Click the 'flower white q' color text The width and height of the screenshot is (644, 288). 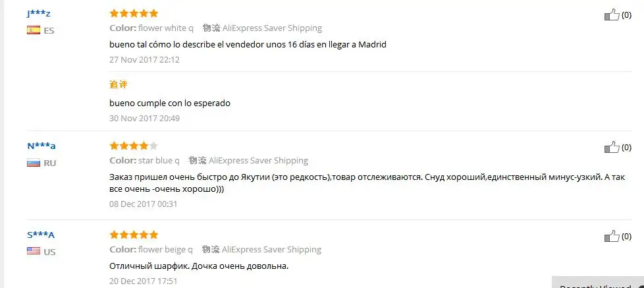166,28
